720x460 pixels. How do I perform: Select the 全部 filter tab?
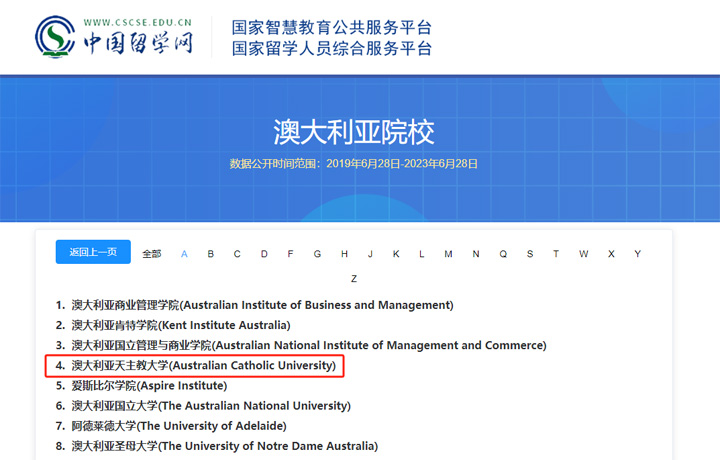click(x=152, y=254)
